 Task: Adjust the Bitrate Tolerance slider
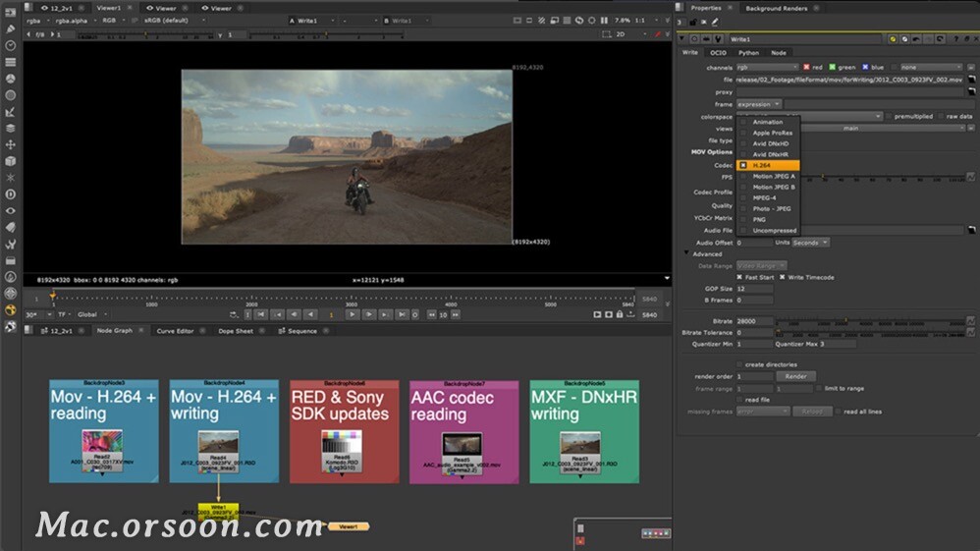pos(871,333)
